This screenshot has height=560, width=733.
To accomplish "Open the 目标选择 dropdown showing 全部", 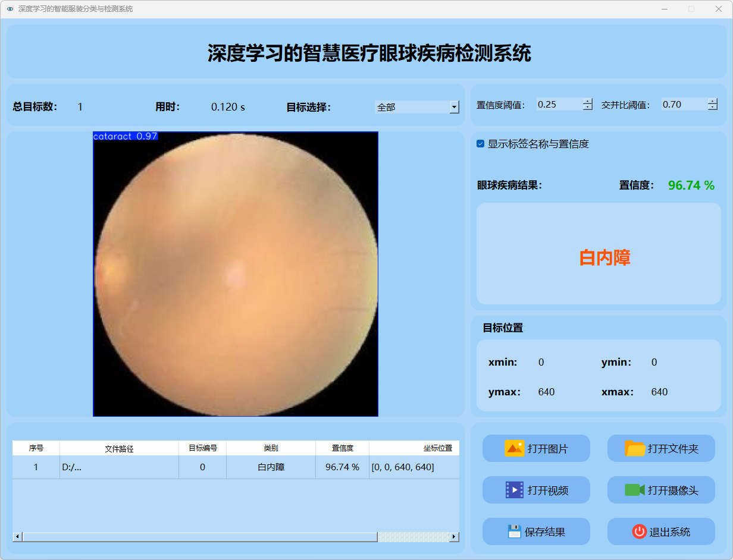I will 454,107.
